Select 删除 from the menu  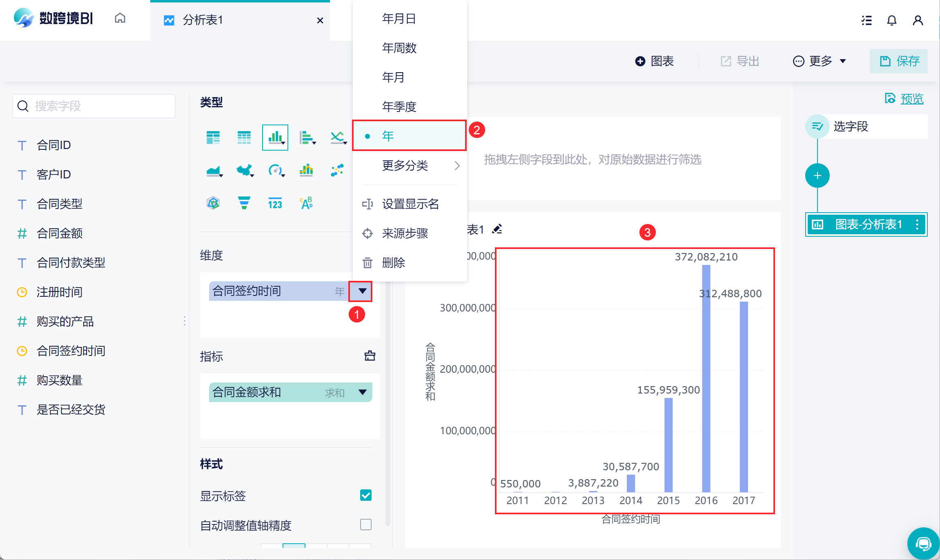point(410,263)
